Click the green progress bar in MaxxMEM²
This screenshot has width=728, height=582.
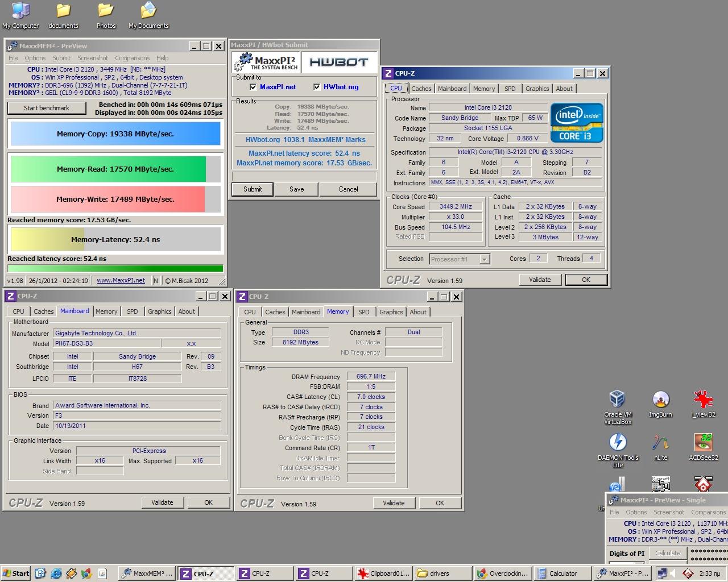click(x=115, y=269)
